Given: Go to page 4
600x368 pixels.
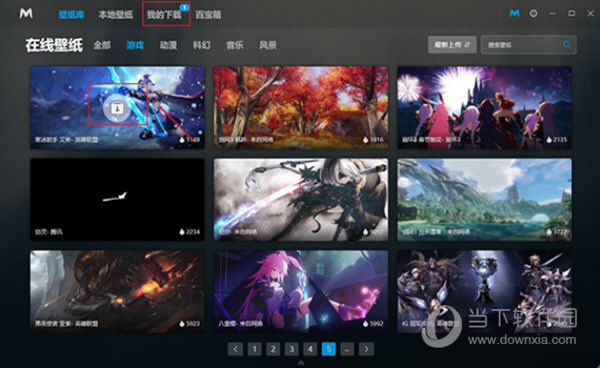Looking at the screenshot, I should pos(310,349).
